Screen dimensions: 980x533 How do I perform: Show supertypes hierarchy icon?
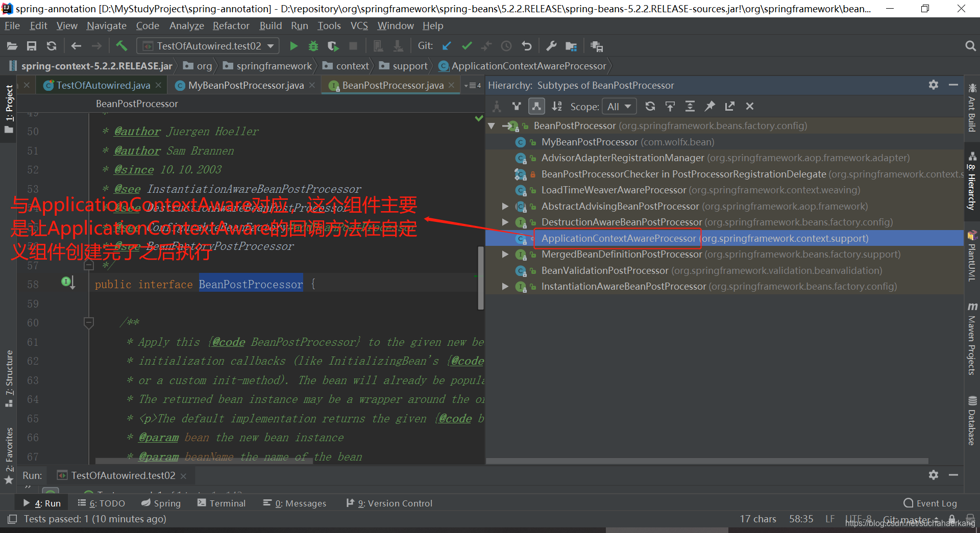click(517, 106)
